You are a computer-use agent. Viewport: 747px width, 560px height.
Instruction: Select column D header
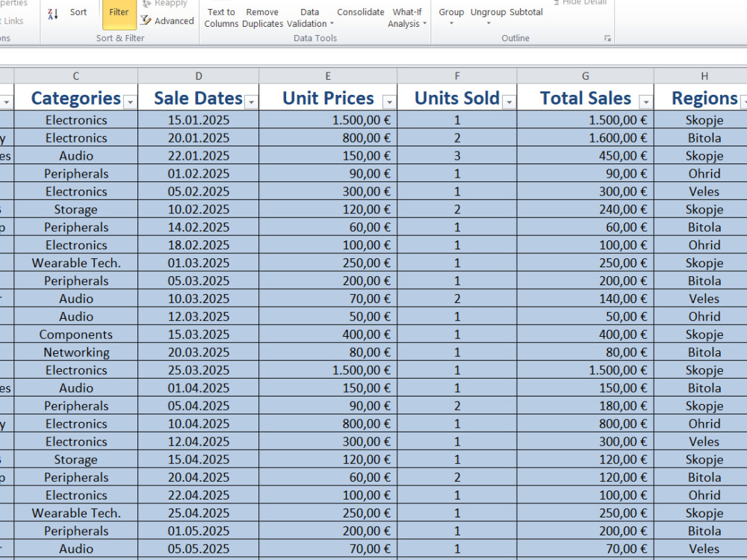[x=199, y=75]
